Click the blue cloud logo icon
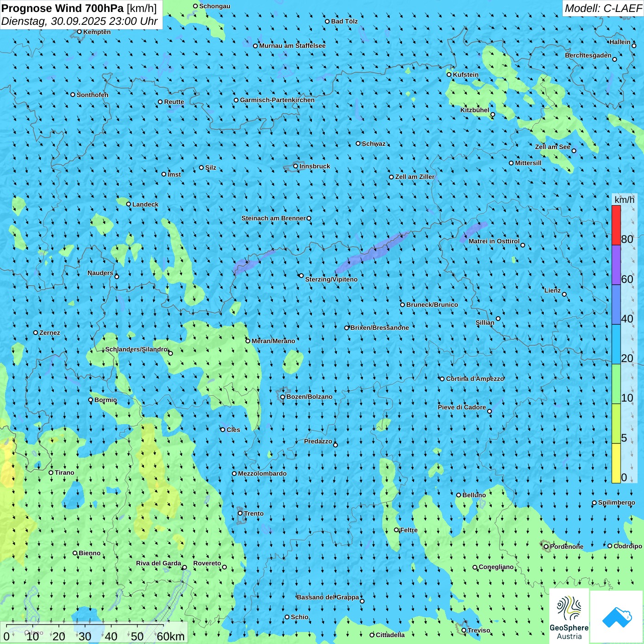Viewport: 644px width, 644px height. point(616,617)
